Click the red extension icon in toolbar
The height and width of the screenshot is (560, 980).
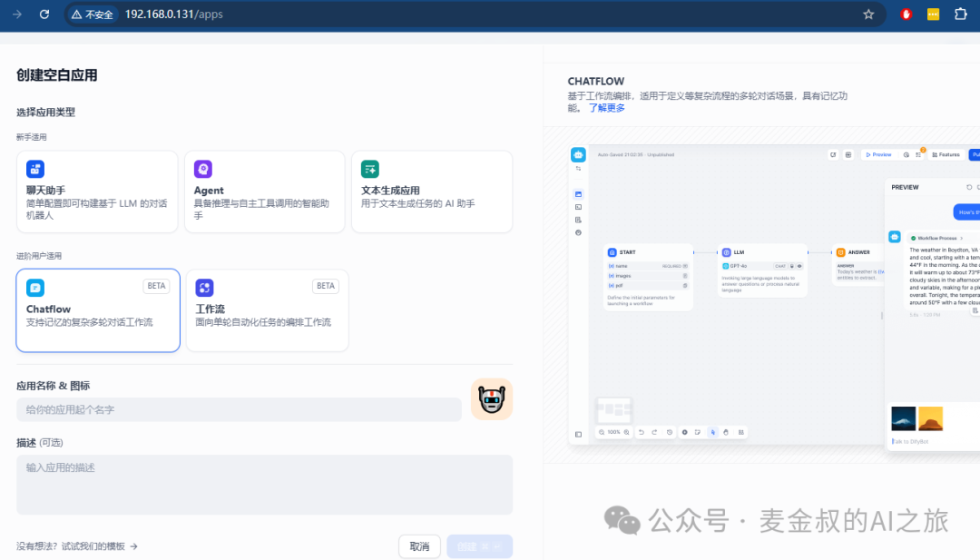coord(906,15)
